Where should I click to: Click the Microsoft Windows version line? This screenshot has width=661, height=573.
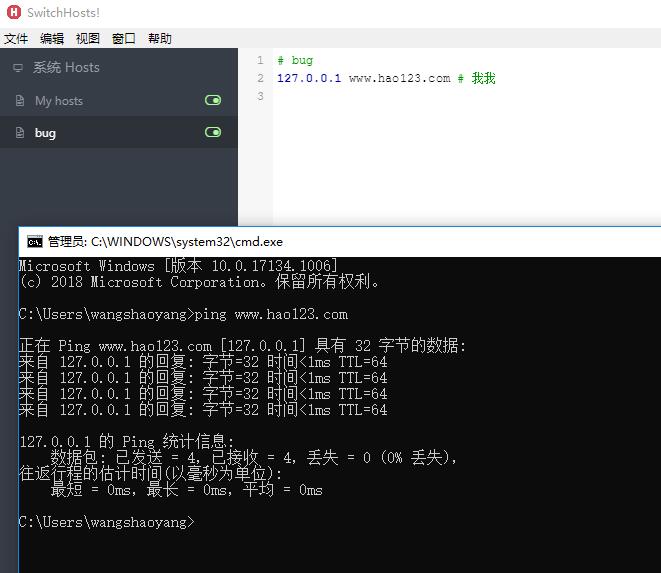pyautogui.click(x=178, y=266)
